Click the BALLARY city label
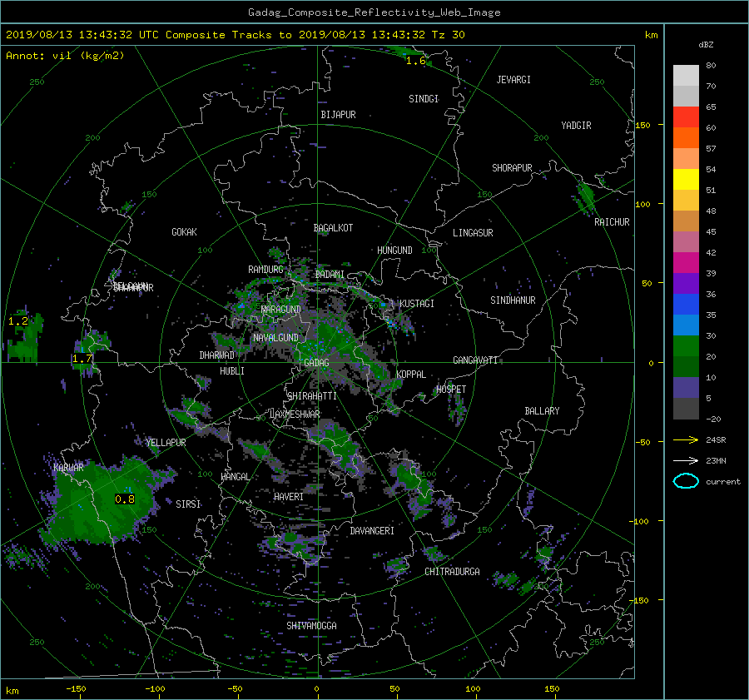This screenshot has width=749, height=700. tap(542, 411)
